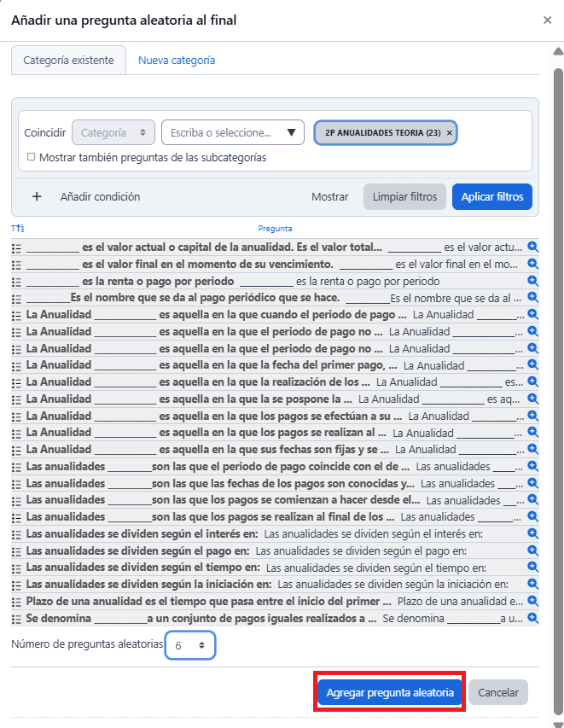Open the 'Categoría' coincidir dropdown
This screenshot has width=564, height=728.
(x=113, y=132)
